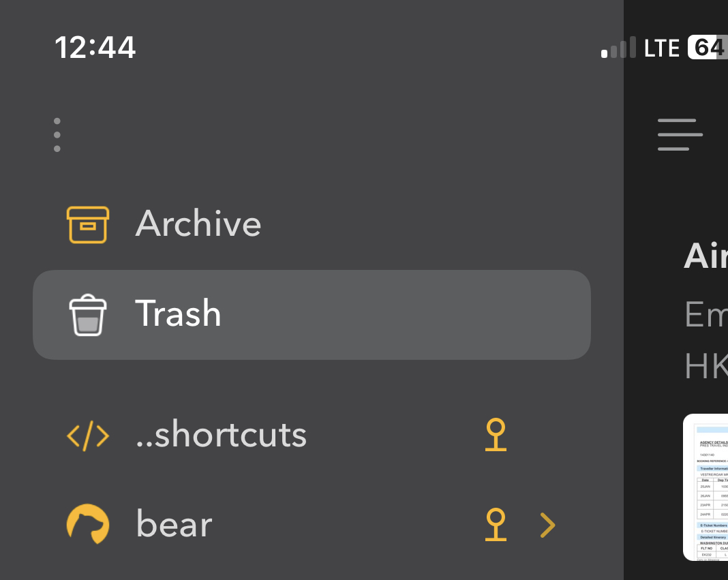Tap the bear tag icon
The height and width of the screenshot is (580, 728).
pos(88,524)
